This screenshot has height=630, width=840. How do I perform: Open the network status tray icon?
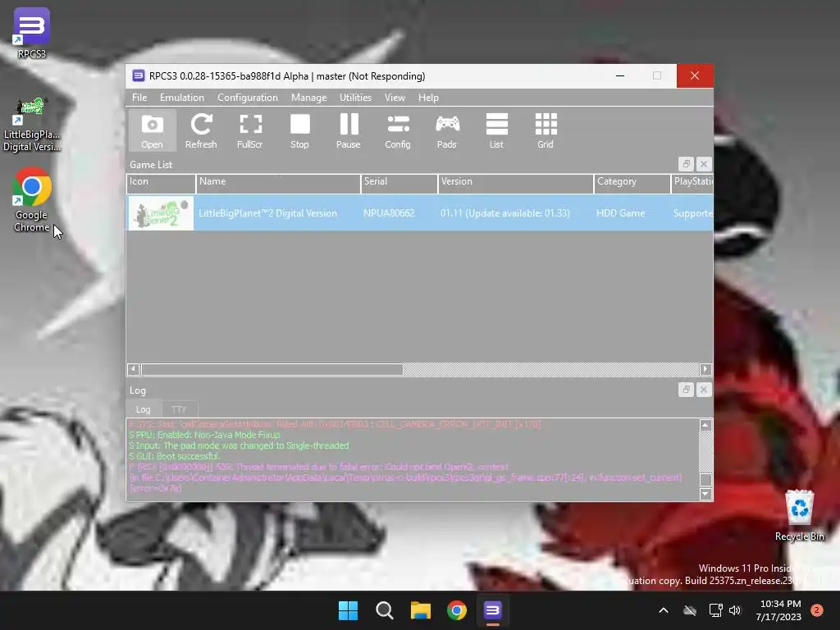point(715,610)
